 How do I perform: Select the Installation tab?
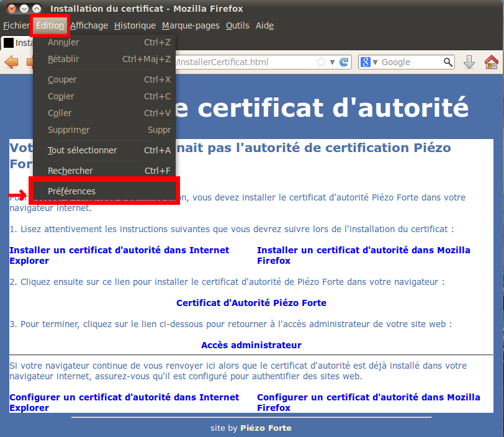click(17, 43)
